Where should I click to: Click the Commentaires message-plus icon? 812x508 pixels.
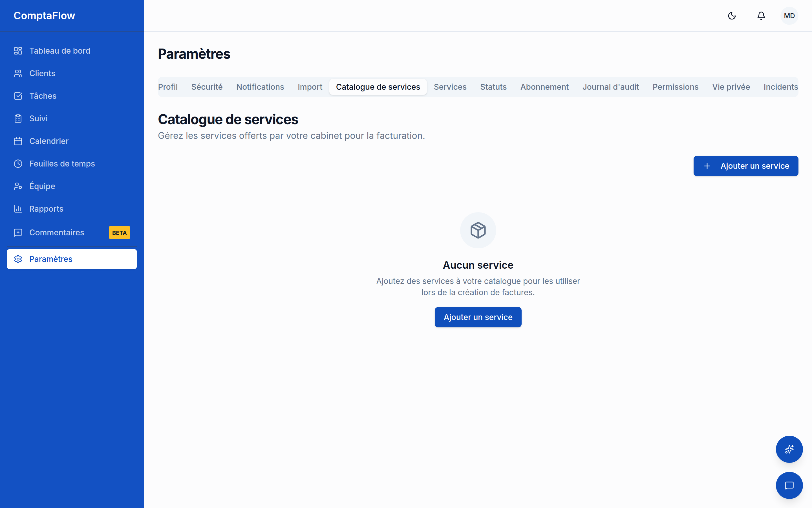pos(18,233)
